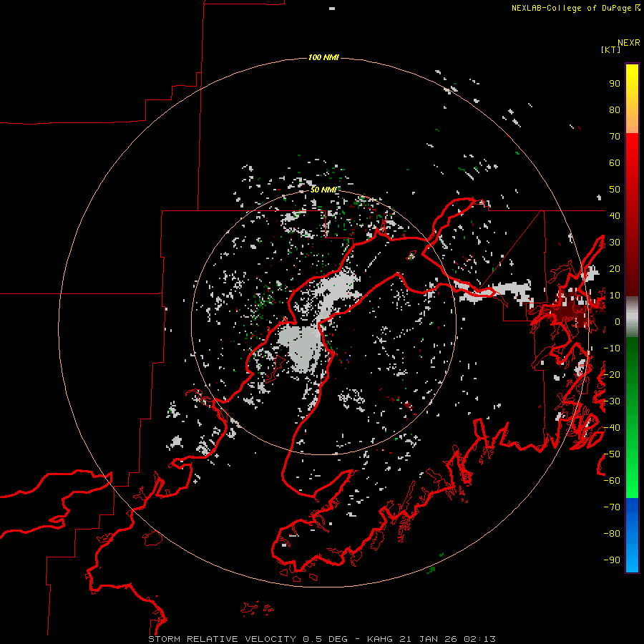Click the 02:13 timestamp
This screenshot has width=644, height=644.
coord(479,639)
